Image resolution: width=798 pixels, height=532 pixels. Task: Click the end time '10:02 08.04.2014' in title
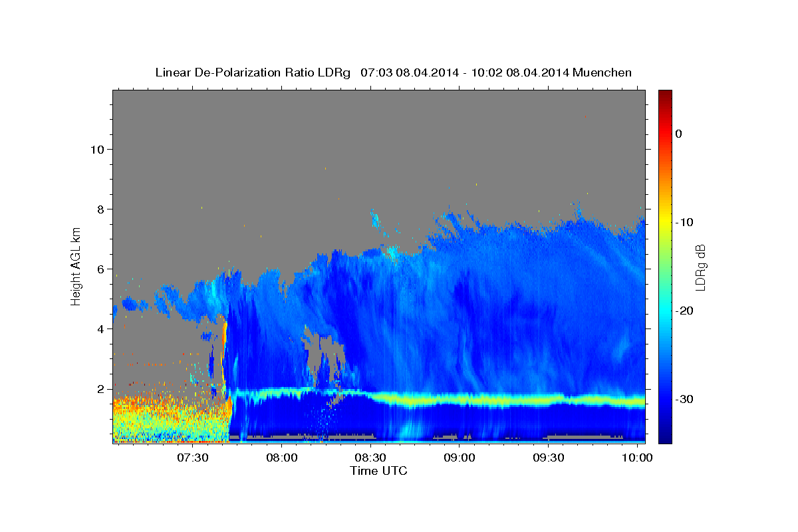[x=519, y=72]
